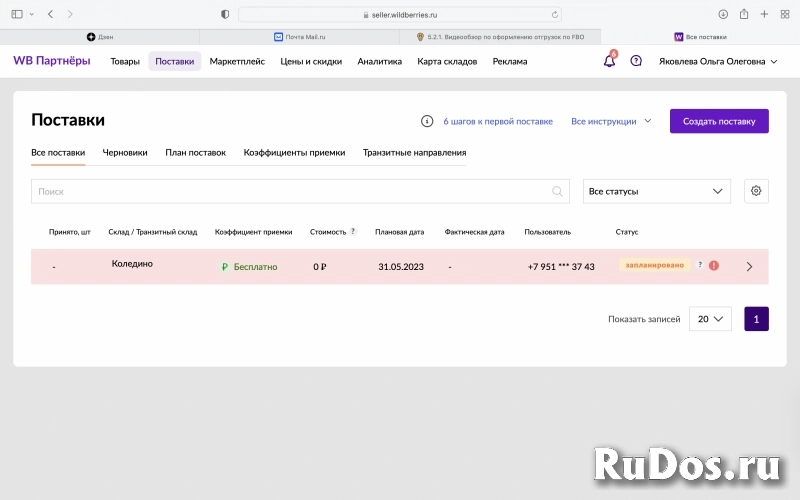Focus the Поиск search field
This screenshot has height=500, width=800.
click(300, 191)
